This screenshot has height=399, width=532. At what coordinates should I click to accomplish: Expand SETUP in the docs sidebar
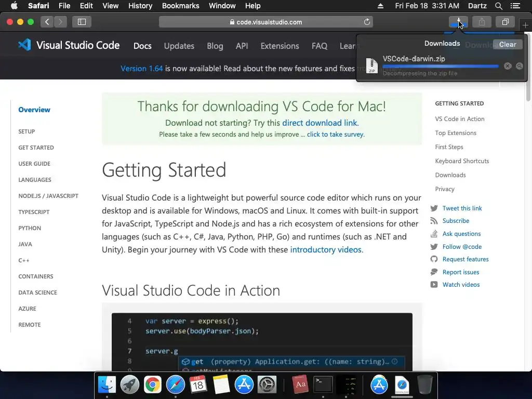(26, 131)
